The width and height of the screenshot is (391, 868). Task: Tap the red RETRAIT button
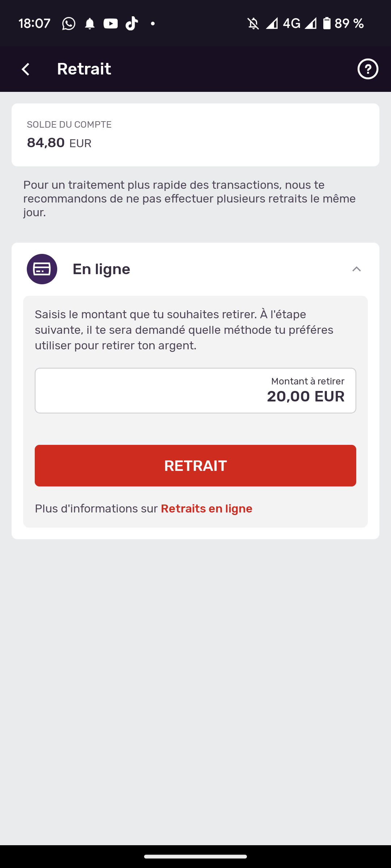195,465
